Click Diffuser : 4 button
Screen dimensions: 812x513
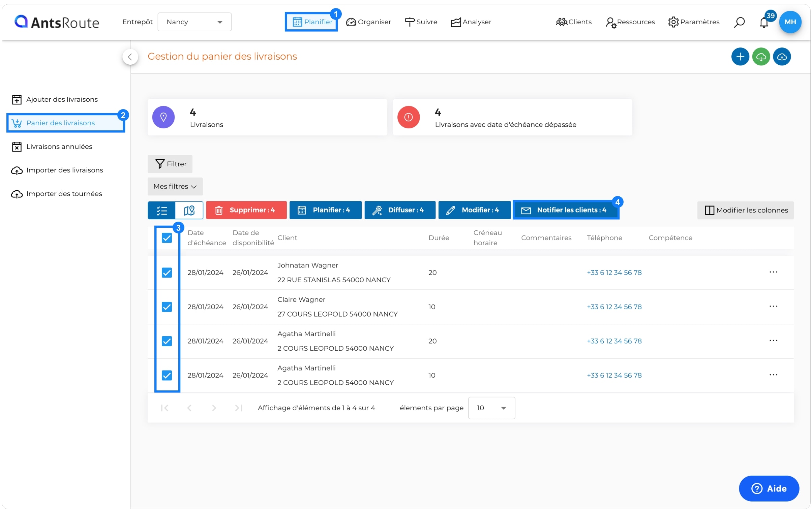pos(400,210)
